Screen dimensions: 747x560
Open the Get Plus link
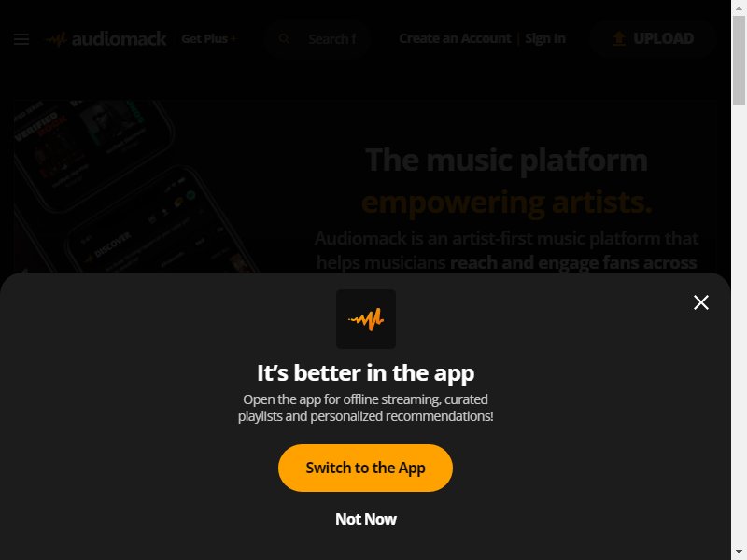[x=208, y=38]
